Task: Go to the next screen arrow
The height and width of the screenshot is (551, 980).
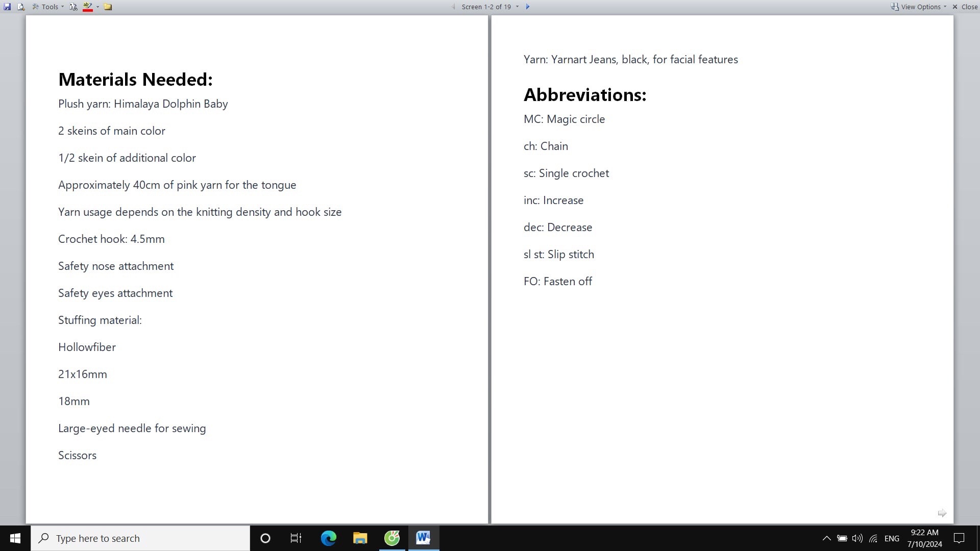Action: (528, 7)
